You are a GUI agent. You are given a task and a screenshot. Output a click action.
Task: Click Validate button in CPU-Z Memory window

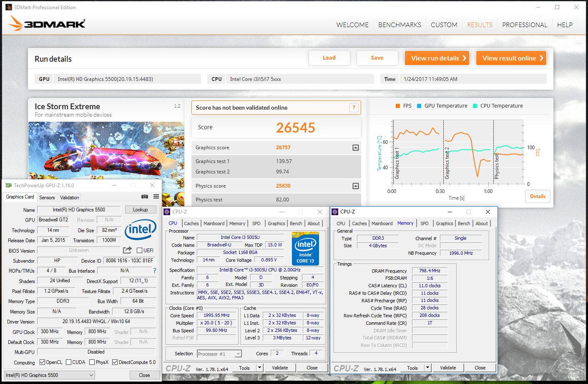[x=448, y=368]
